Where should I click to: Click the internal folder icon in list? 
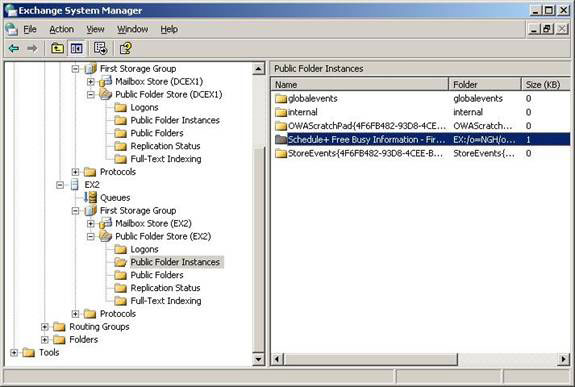281,112
